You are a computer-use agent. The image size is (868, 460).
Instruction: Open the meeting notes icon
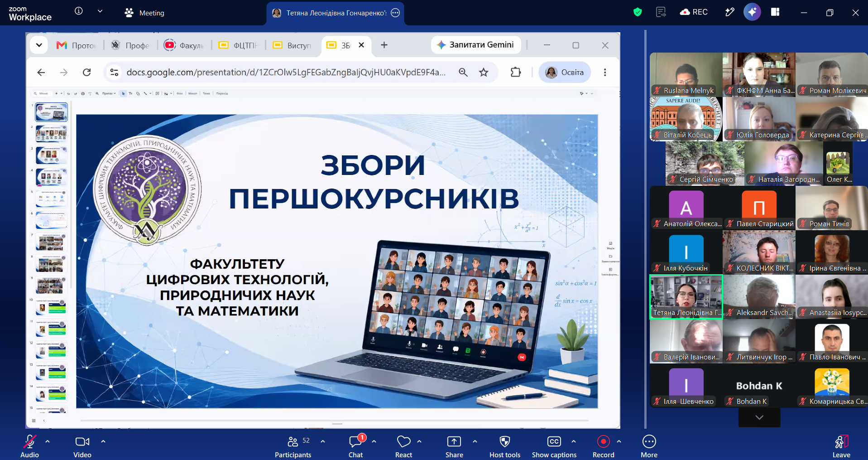pos(661,12)
